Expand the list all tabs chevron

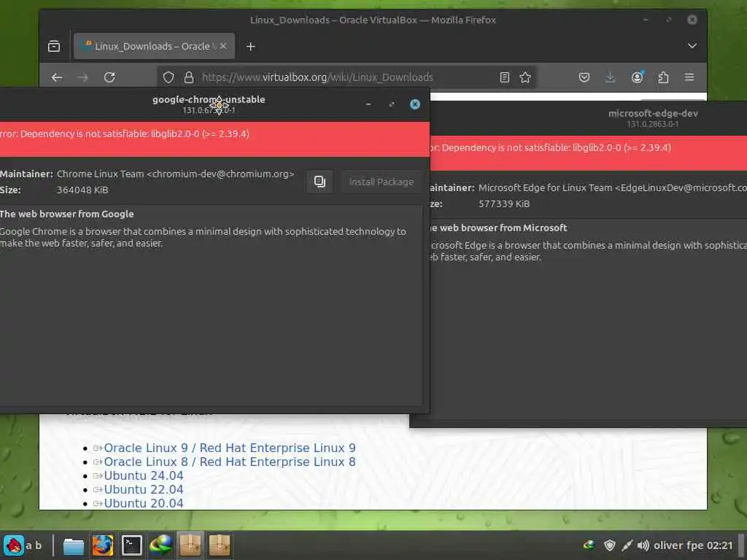(x=692, y=46)
